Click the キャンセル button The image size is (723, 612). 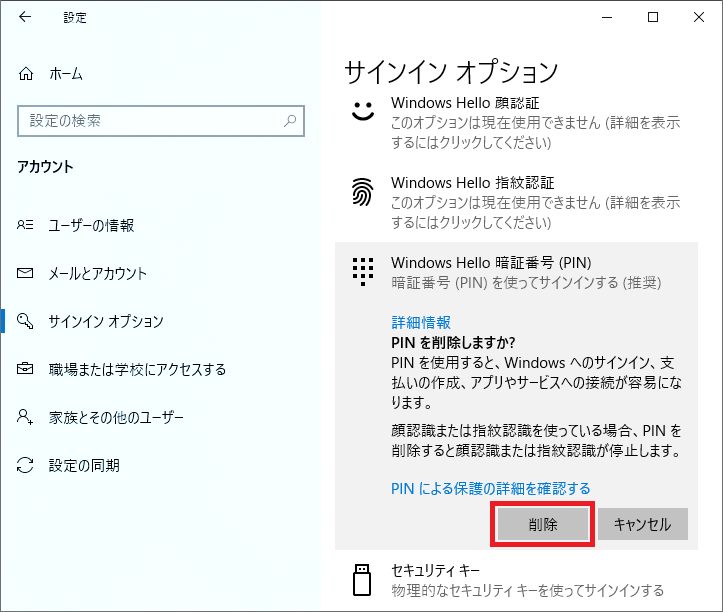643,524
